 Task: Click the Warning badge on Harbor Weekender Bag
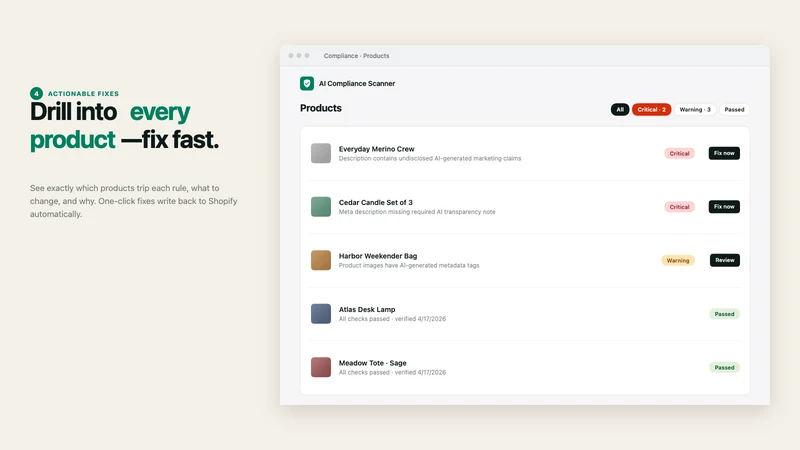pos(678,260)
